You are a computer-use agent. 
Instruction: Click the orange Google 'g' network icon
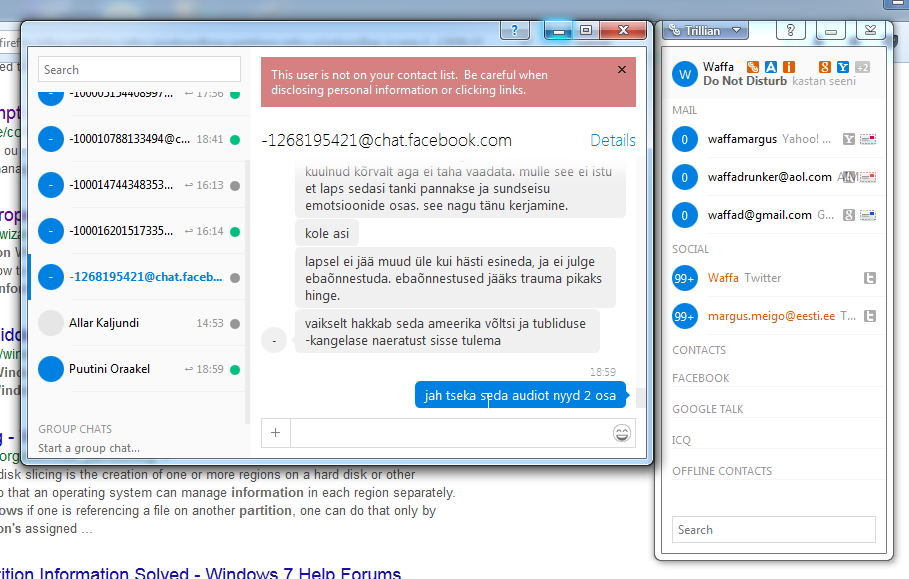click(x=825, y=67)
